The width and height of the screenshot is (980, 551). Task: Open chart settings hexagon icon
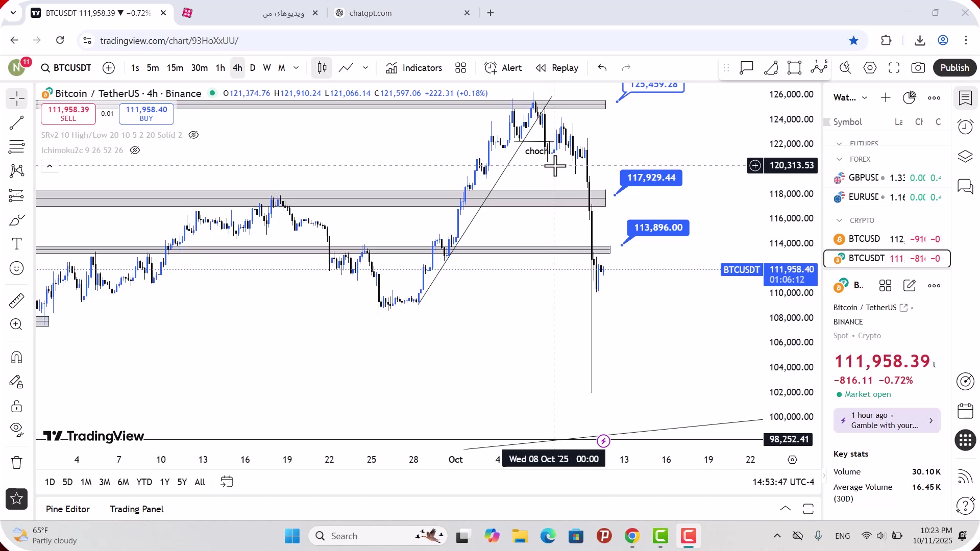[870, 68]
